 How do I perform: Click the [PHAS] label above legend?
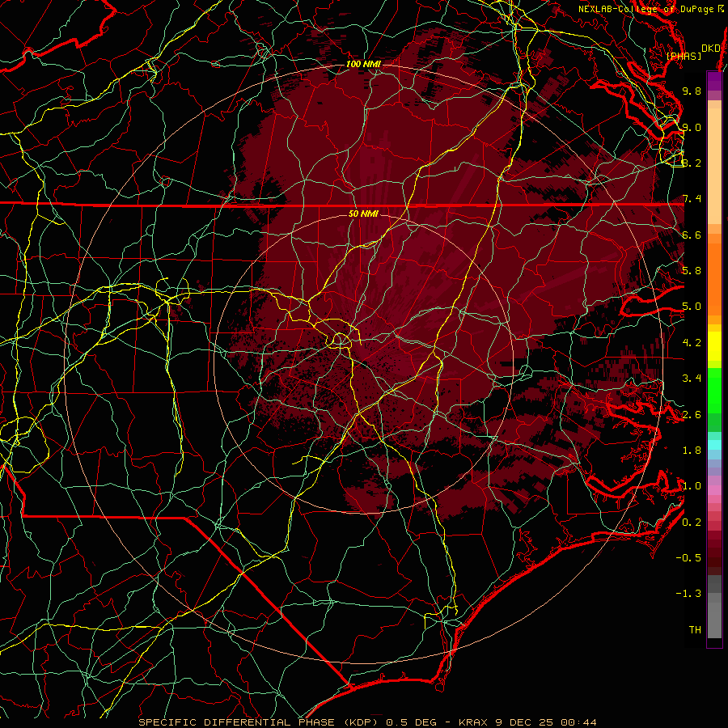click(684, 56)
